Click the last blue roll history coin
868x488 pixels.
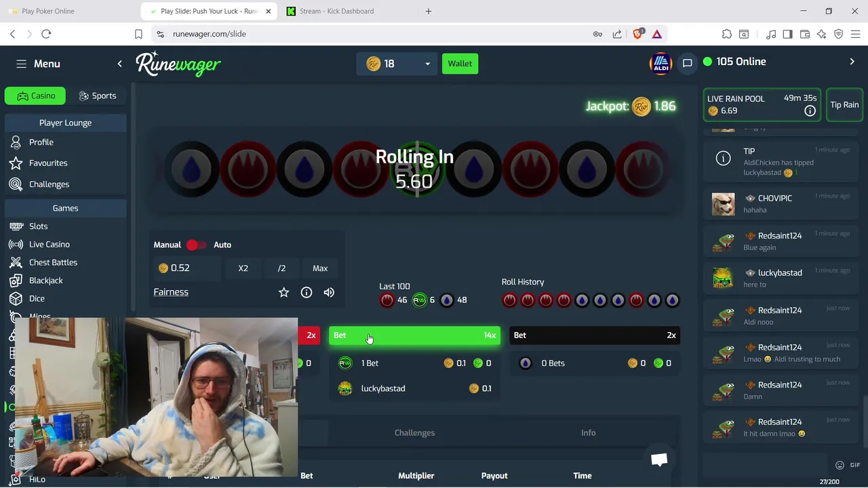(x=672, y=300)
